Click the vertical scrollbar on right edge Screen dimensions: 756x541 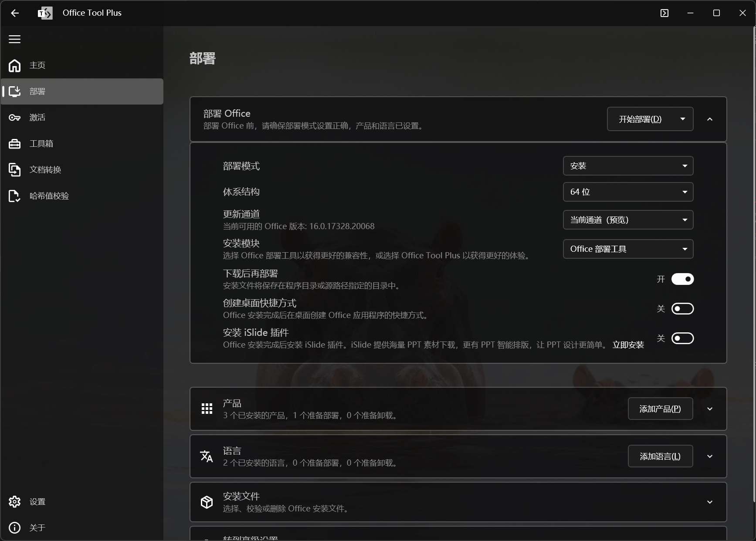(x=754, y=261)
